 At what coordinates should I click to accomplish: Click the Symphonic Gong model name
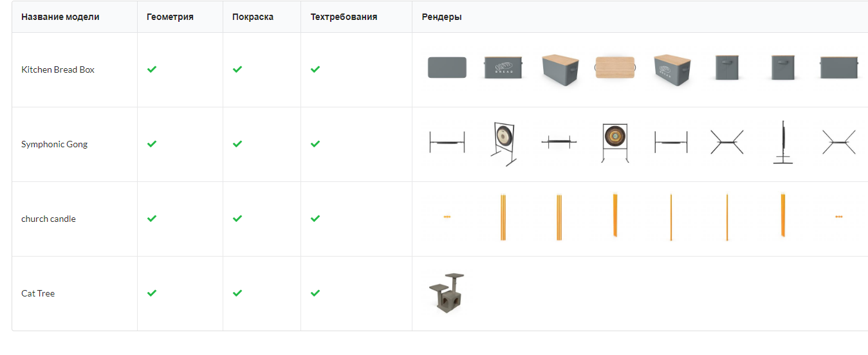pos(55,144)
